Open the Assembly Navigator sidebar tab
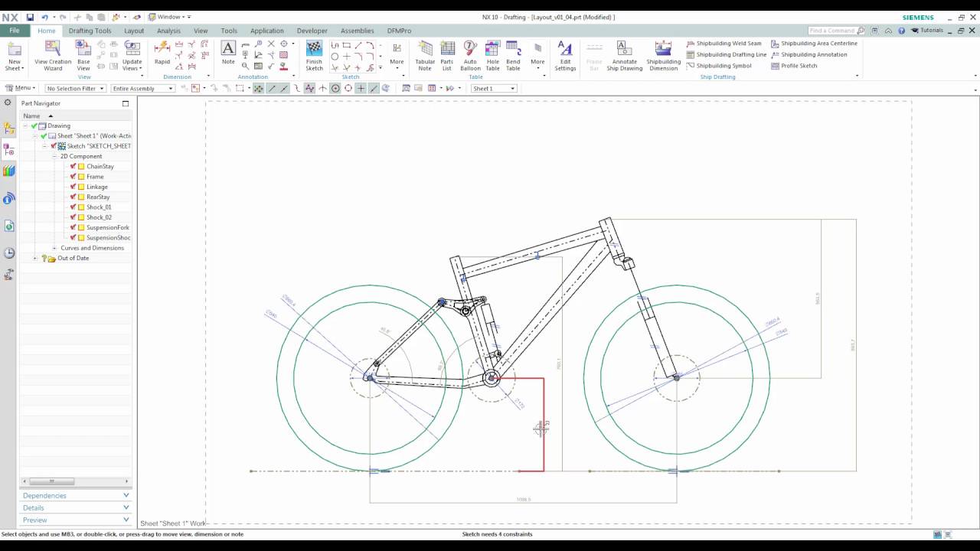Image resolution: width=980 pixels, height=551 pixels. (x=8, y=129)
